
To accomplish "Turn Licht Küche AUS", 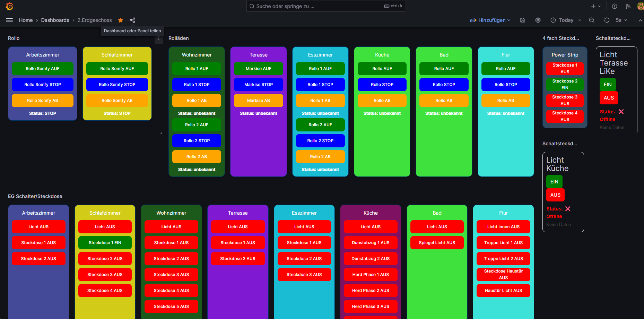I will coord(555,195).
